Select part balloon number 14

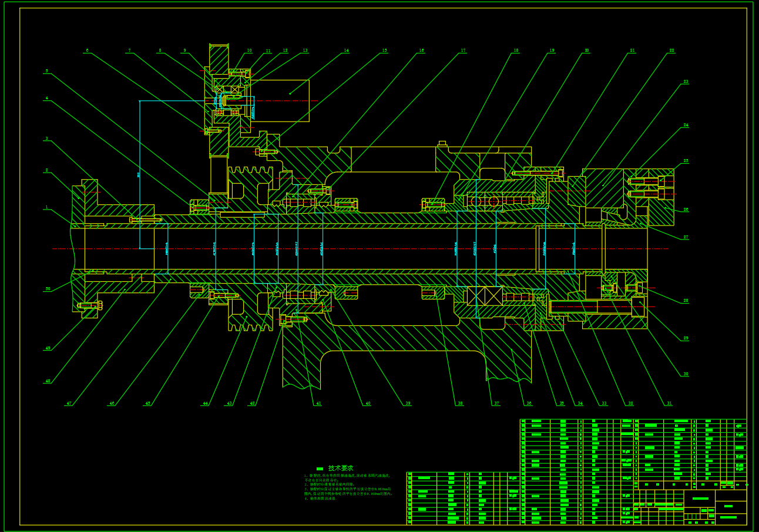pos(346,50)
